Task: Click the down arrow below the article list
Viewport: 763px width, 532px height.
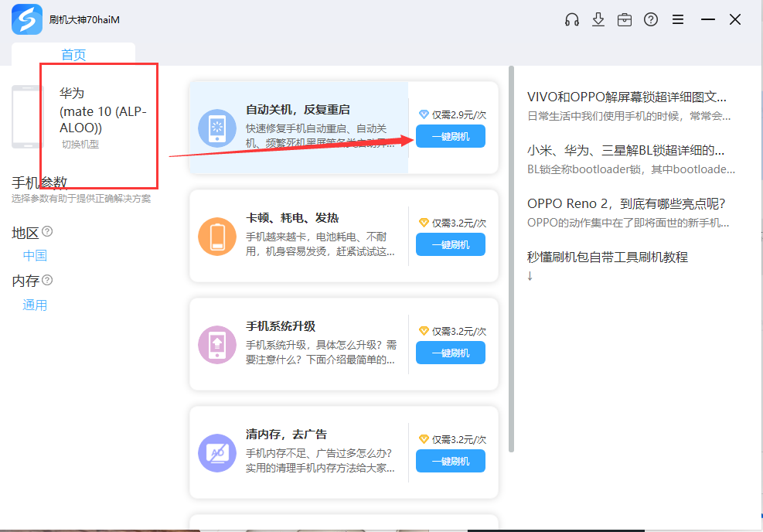Action: click(530, 275)
